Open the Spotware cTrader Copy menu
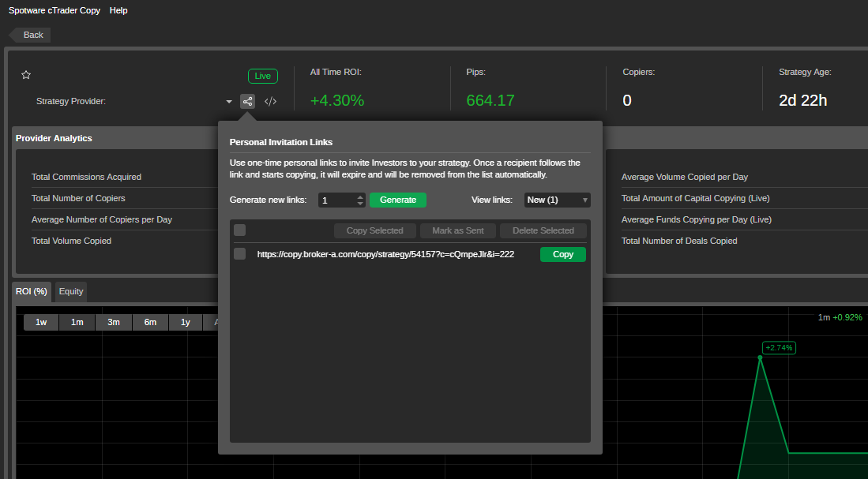This screenshot has height=479, width=868. pyautogui.click(x=54, y=10)
